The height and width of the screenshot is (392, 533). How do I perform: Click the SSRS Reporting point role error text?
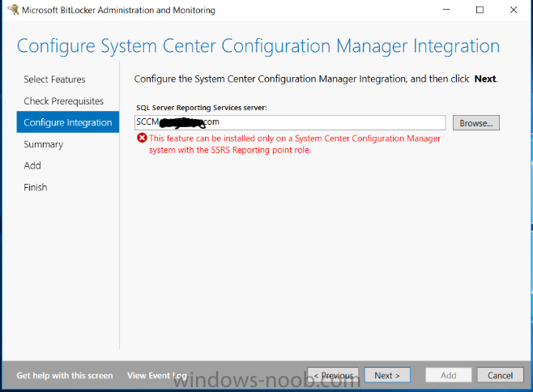[294, 144]
